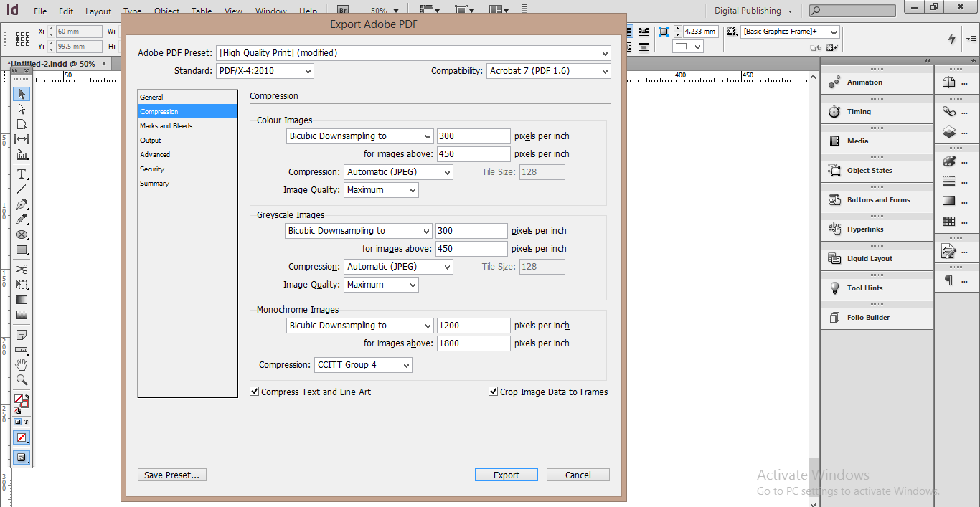The height and width of the screenshot is (507, 980).
Task: Open the Compatibility Acrobat 7 dropdown
Action: (x=549, y=71)
